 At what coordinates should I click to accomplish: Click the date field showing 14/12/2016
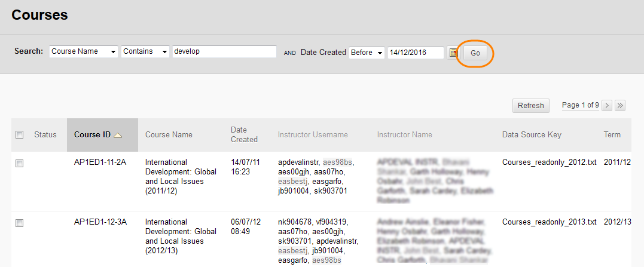pyautogui.click(x=415, y=53)
